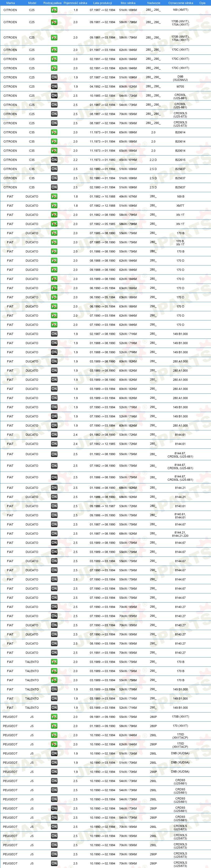Viewport: 211px width, 868px height.
Task: Click petrol icon in Fiat Ducato 169 B row
Action: coord(54,196)
